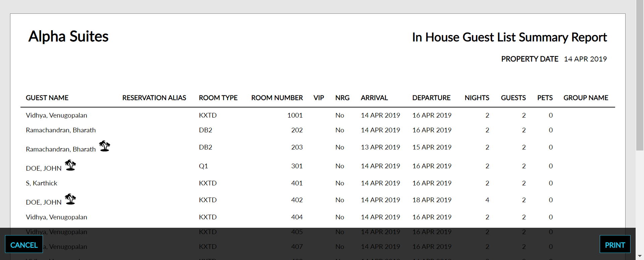Click the In House Guest List Summary Report title

(x=509, y=37)
